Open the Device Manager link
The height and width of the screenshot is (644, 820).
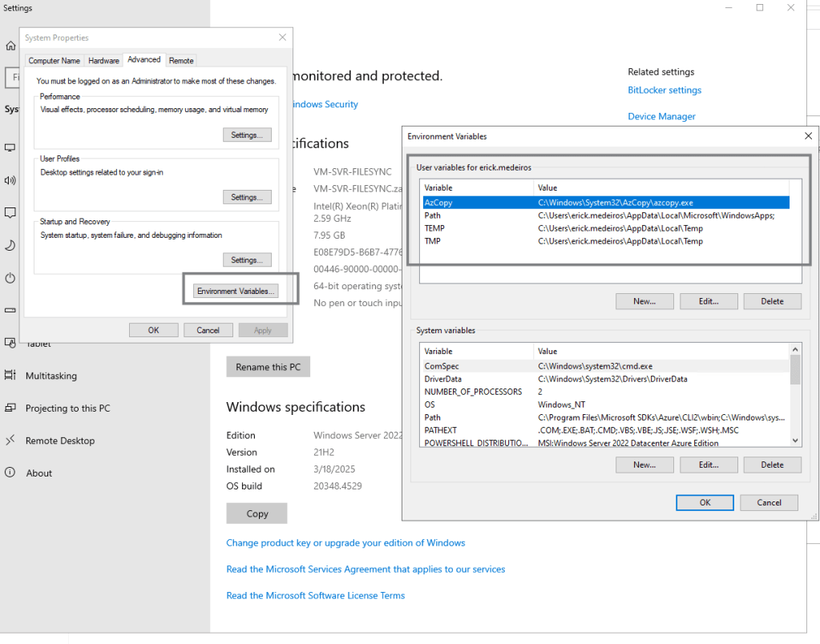[x=661, y=116]
